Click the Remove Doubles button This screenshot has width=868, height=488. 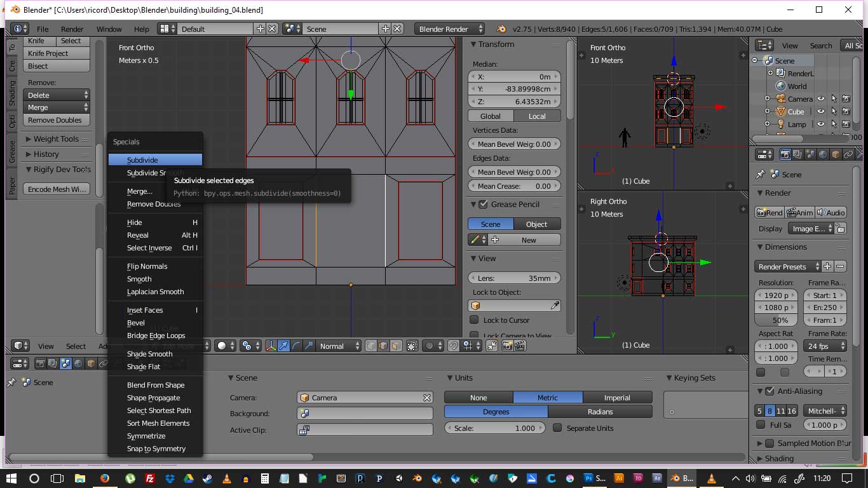pos(56,120)
